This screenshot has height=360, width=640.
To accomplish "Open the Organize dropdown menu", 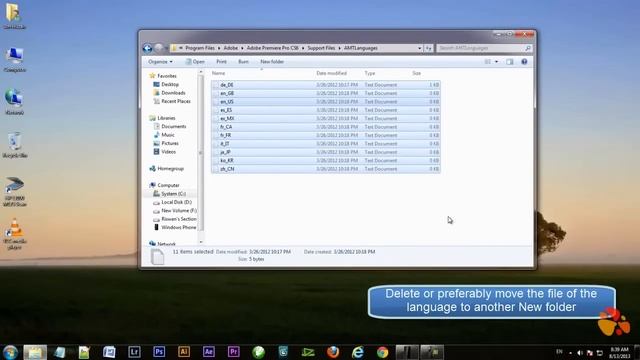I will [160, 62].
